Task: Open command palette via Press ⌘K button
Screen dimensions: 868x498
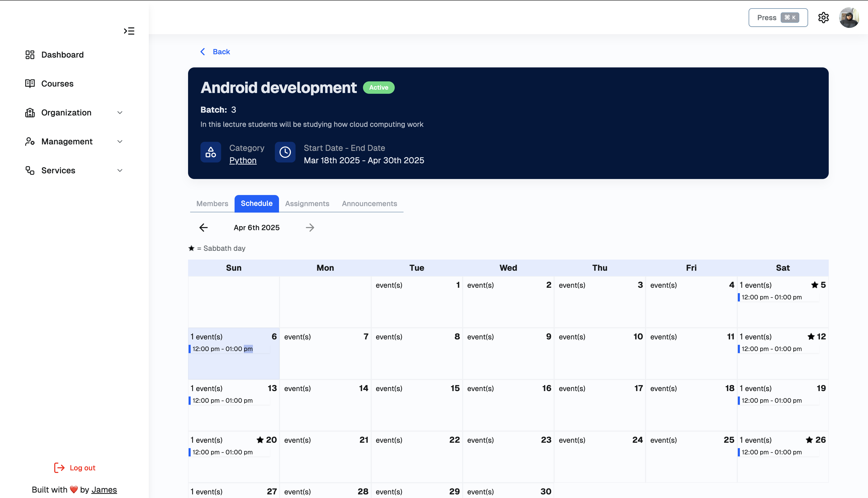Action: tap(778, 18)
